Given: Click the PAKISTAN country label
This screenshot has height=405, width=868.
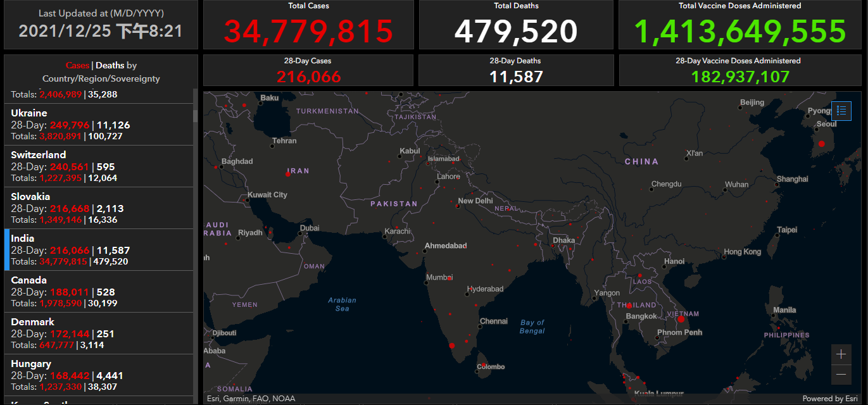Looking at the screenshot, I should tap(394, 204).
